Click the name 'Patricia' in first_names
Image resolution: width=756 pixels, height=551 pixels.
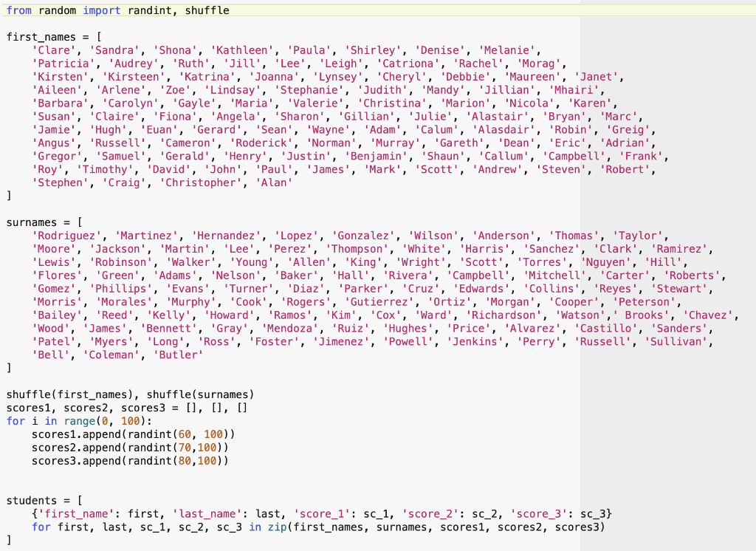click(x=63, y=64)
